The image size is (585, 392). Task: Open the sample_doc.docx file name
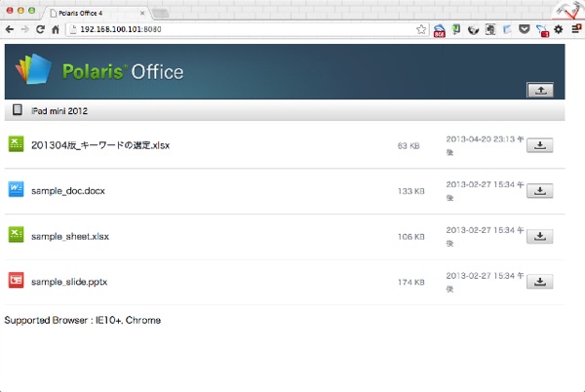point(68,191)
